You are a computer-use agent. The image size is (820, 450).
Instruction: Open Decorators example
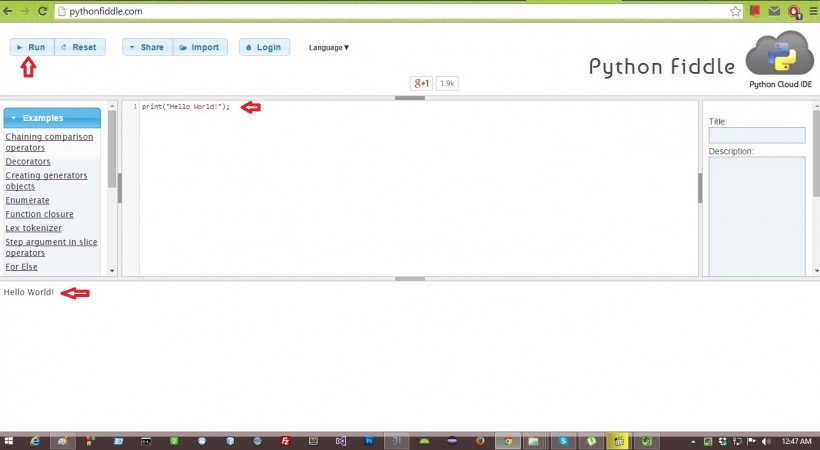coord(28,161)
